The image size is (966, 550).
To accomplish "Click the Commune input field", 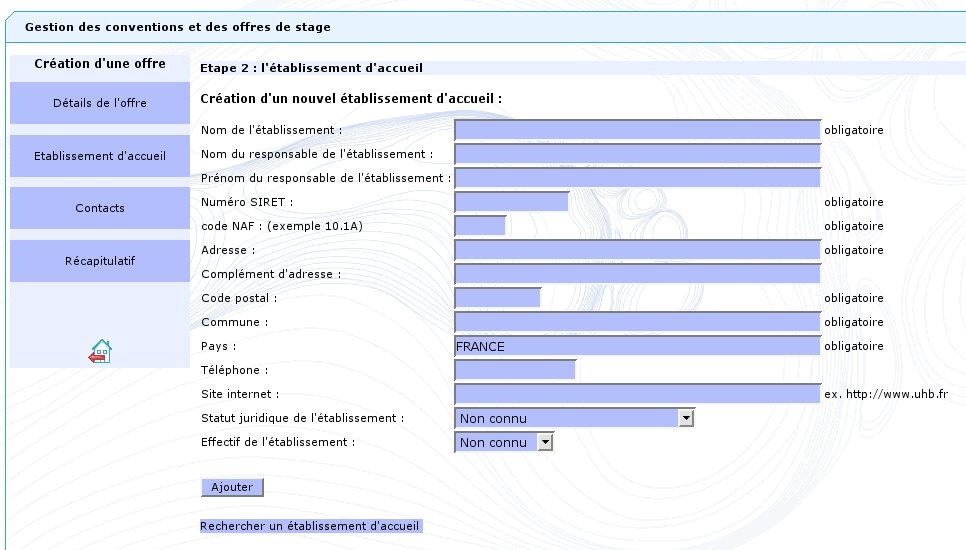I will 637,322.
